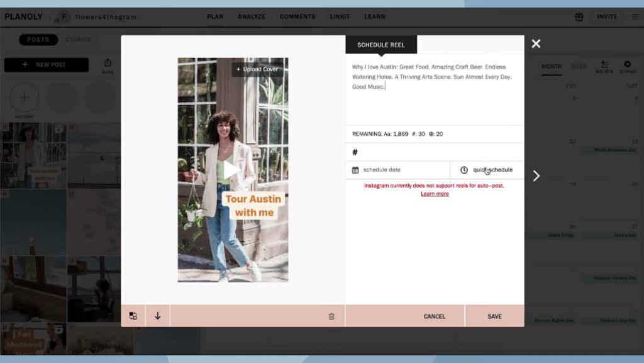Open the hamburger menu in the header
The height and width of the screenshot is (363, 644).
[635, 17]
